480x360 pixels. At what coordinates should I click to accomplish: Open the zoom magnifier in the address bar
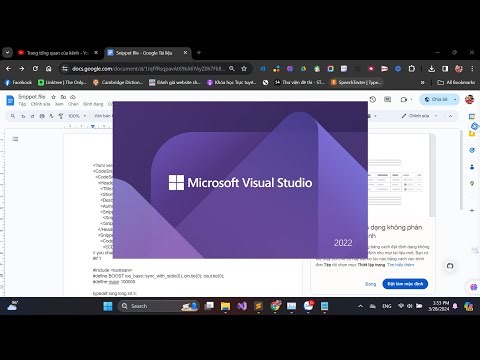click(x=232, y=69)
